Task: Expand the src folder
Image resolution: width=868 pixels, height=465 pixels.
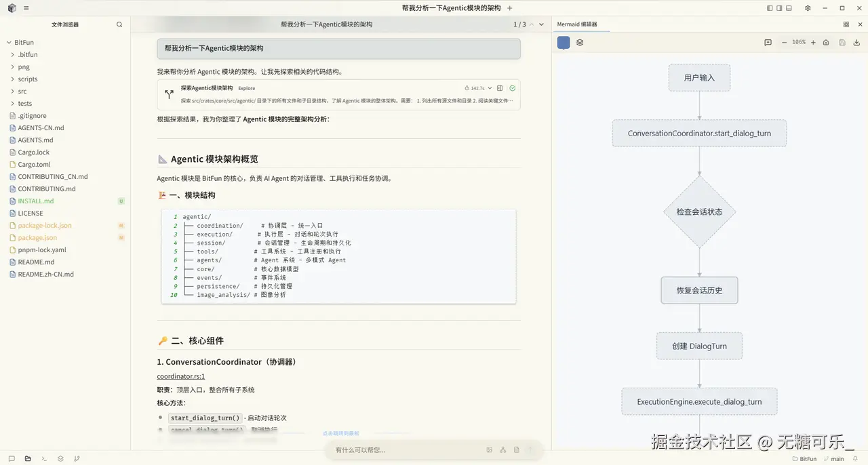Action: pyautogui.click(x=13, y=91)
